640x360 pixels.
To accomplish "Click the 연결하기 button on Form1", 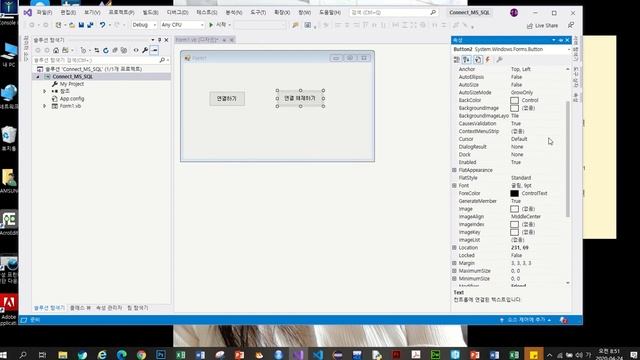I will click(x=227, y=98).
